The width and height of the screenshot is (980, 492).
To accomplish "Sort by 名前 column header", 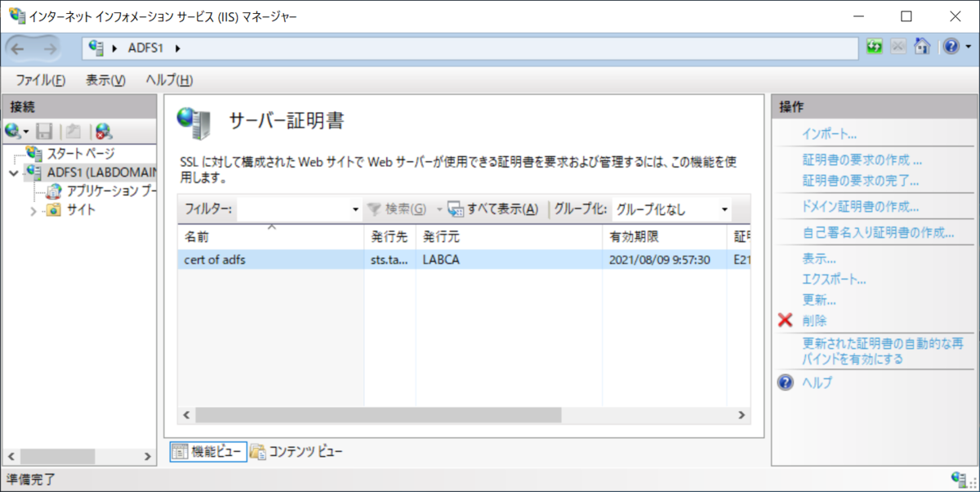I will [270, 237].
